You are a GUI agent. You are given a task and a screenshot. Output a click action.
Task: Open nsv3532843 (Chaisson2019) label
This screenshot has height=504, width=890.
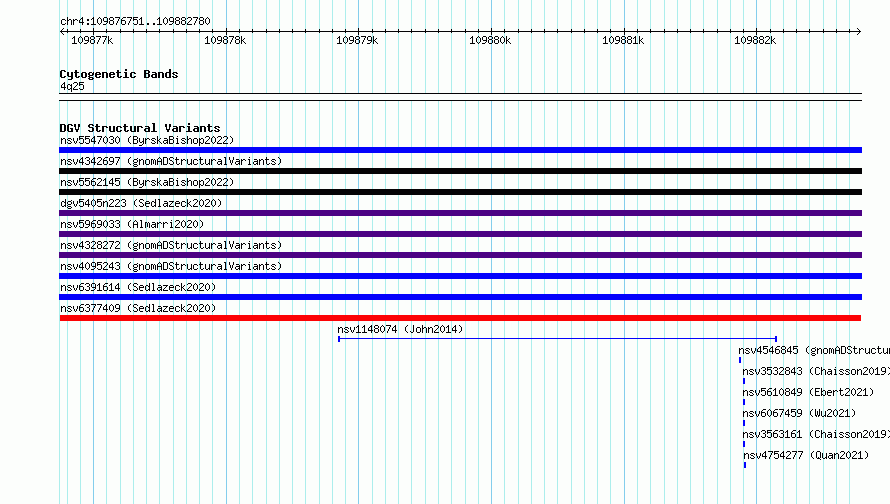pos(816,371)
